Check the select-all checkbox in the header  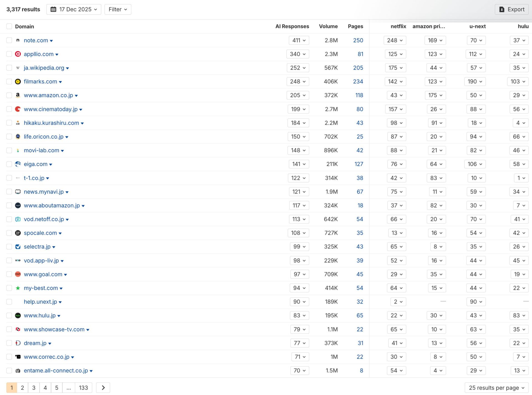(x=9, y=26)
